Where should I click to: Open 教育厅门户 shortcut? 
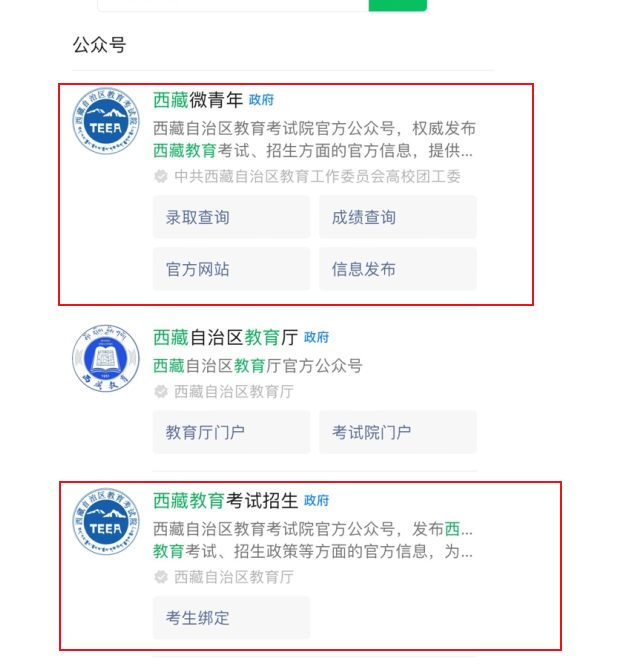(x=231, y=432)
